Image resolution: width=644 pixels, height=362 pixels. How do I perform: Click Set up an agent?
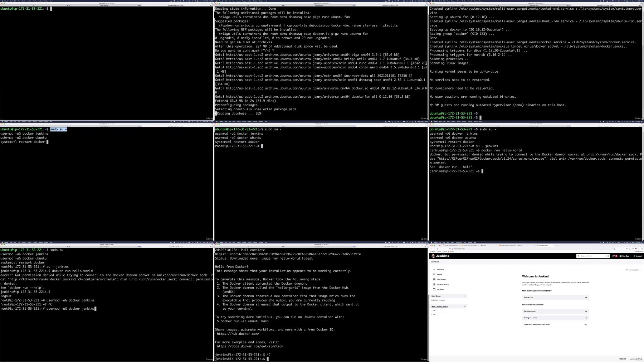555,311
